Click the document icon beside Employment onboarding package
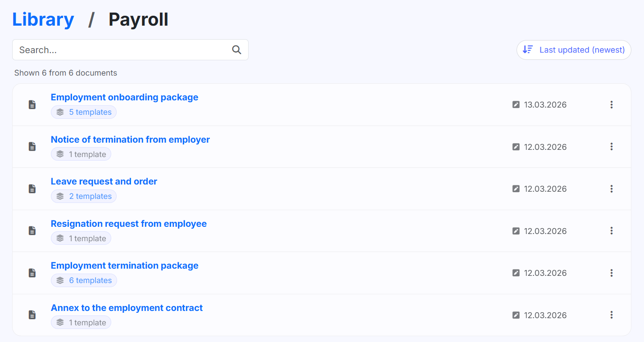 tap(32, 104)
